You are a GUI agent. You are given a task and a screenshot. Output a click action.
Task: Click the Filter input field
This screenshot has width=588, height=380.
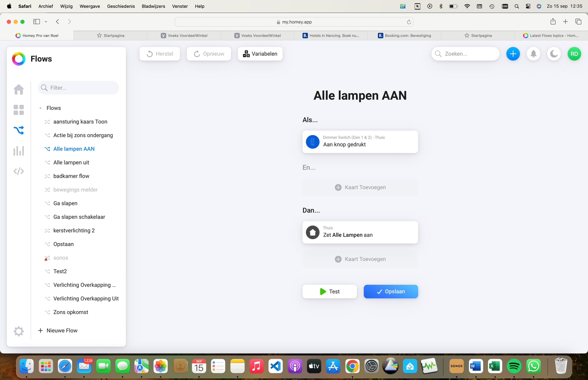[83, 88]
